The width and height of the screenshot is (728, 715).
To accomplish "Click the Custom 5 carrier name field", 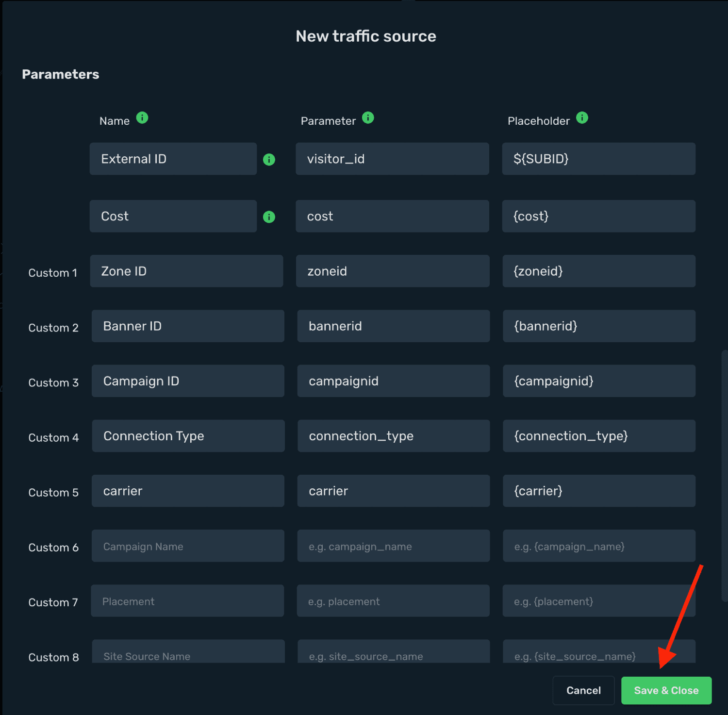I will click(188, 491).
